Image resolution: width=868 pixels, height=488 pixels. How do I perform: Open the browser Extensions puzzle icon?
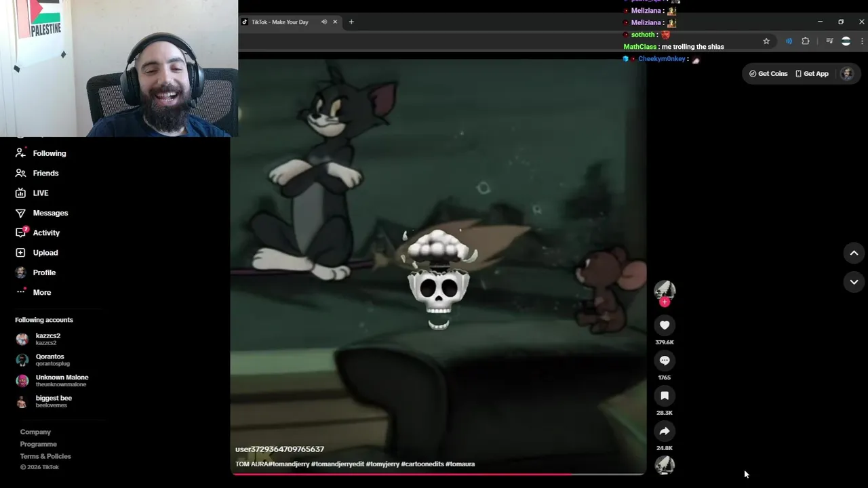pyautogui.click(x=806, y=41)
